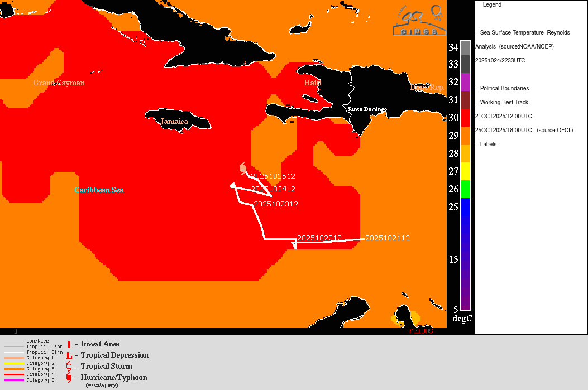Screen dimensions: 588x390
Task: Select the 2025102512 track point label
Action: pos(273,176)
